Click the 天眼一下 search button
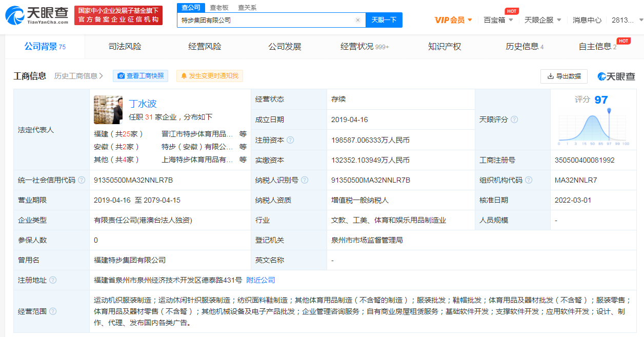Screen dimensions: 644x337 pyautogui.click(x=384, y=19)
